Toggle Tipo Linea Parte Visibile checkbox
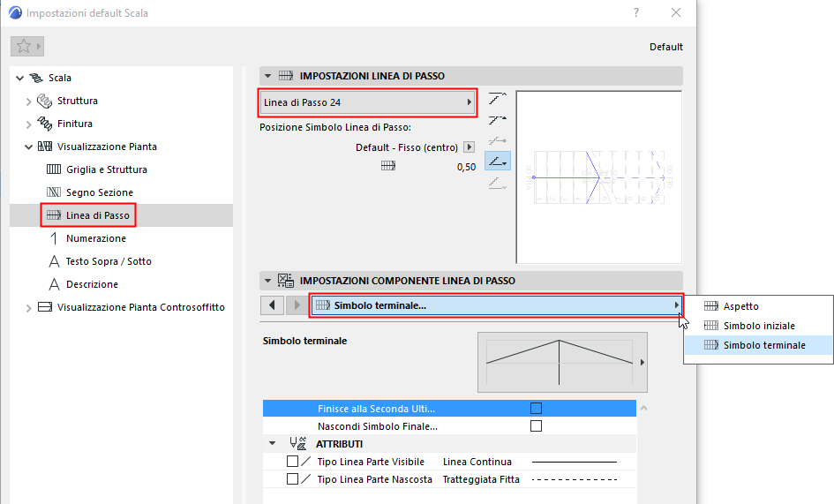 click(292, 462)
